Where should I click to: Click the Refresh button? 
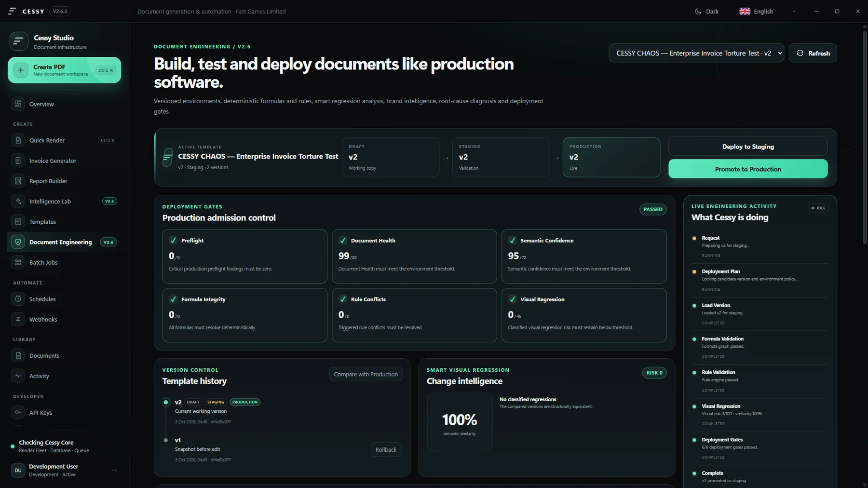813,53
